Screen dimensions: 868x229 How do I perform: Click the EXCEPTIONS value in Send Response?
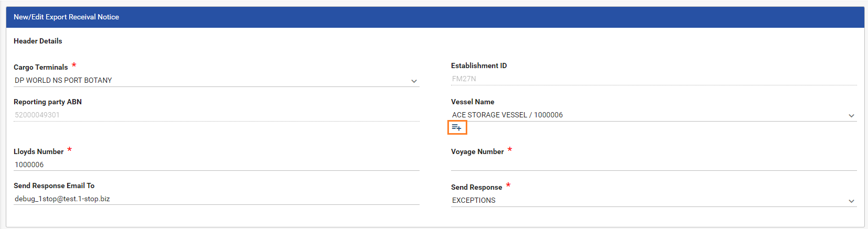point(474,200)
